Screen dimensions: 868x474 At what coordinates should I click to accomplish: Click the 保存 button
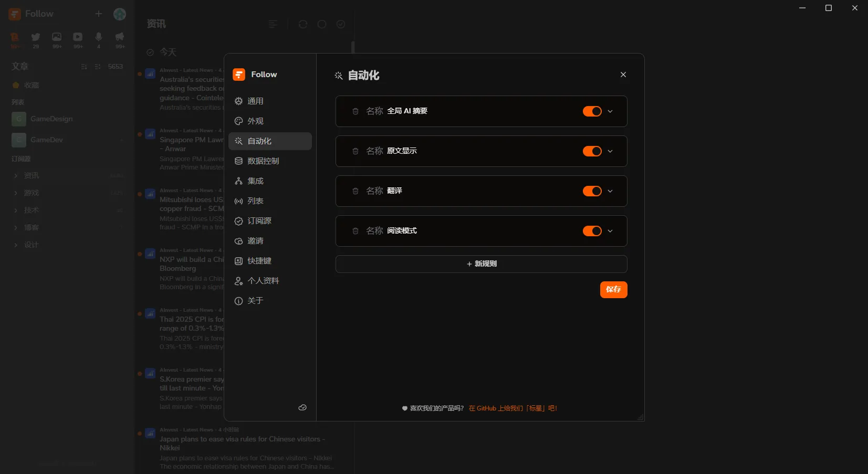(613, 290)
